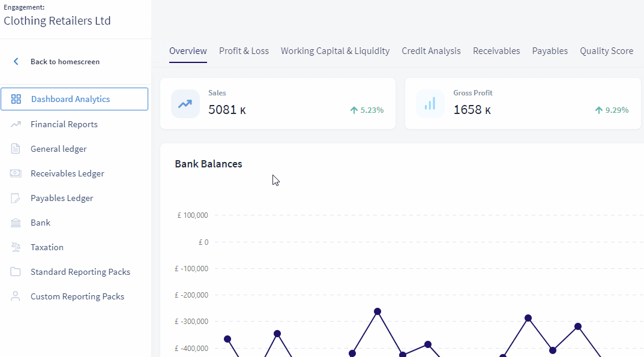Click the Standard Reporting Packs folder icon
This screenshot has height=357, width=644.
coord(16,272)
